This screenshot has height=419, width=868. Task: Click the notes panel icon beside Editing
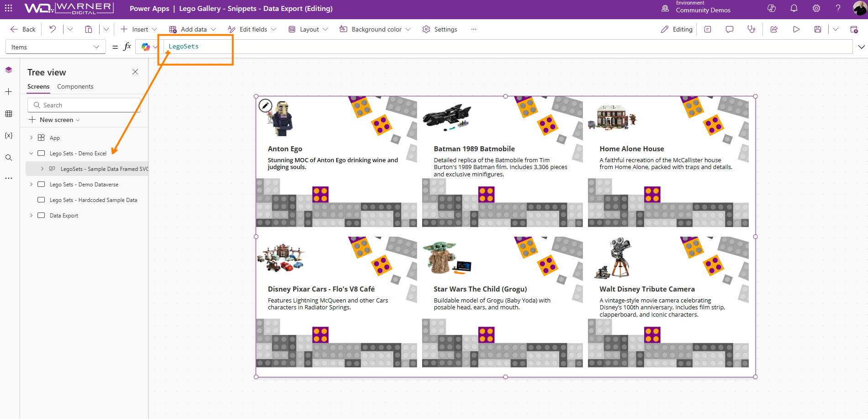(x=708, y=29)
